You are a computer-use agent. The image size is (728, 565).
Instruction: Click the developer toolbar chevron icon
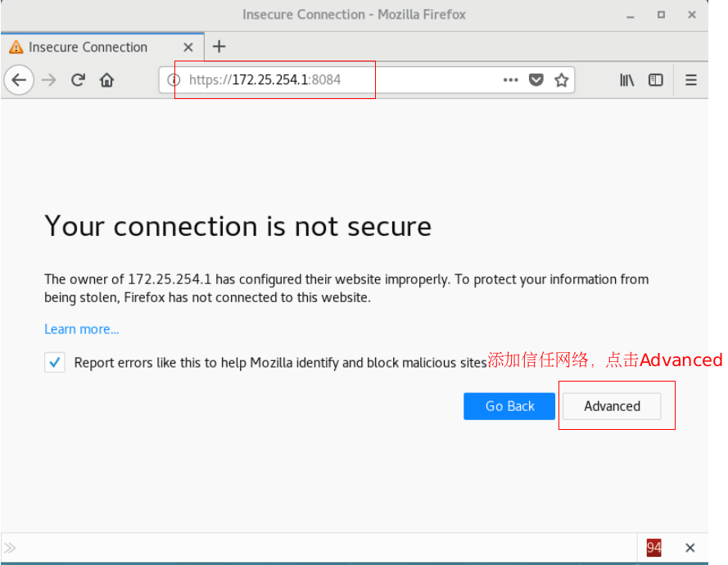pos(10,548)
